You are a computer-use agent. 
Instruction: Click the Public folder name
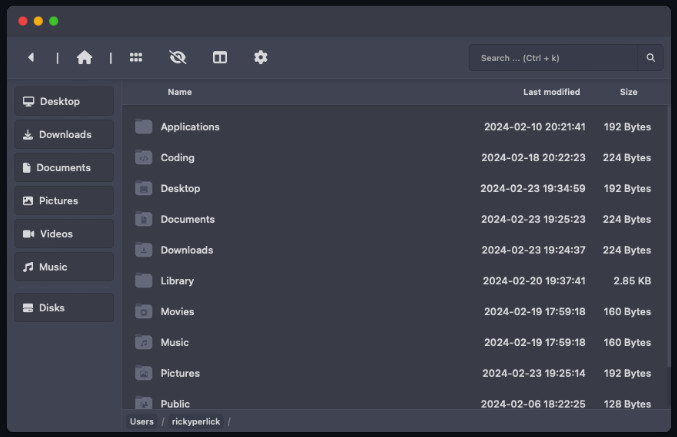[175, 404]
